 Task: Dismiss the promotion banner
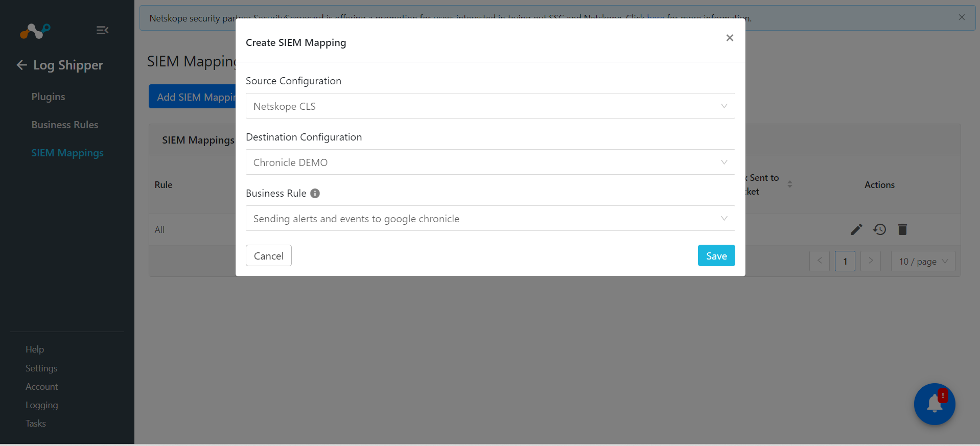(962, 17)
